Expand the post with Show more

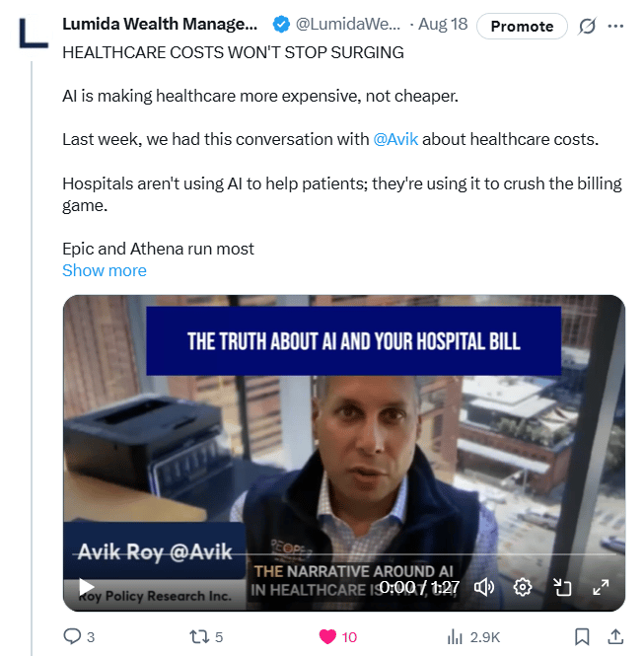click(x=105, y=270)
